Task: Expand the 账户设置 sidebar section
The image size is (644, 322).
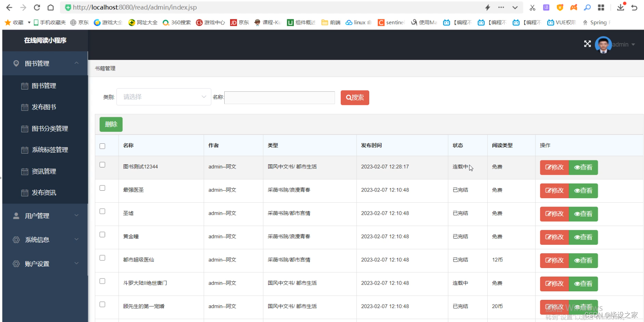Action: [x=45, y=264]
